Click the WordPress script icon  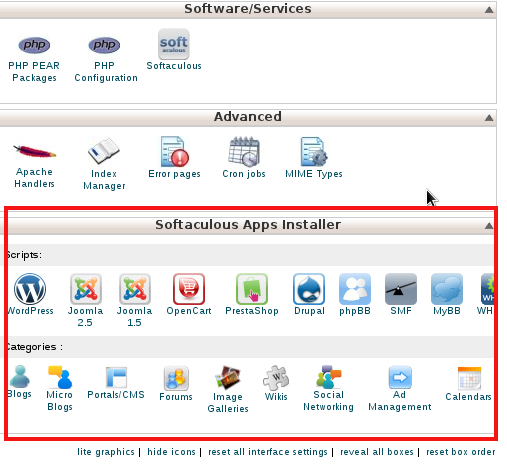pos(30,289)
